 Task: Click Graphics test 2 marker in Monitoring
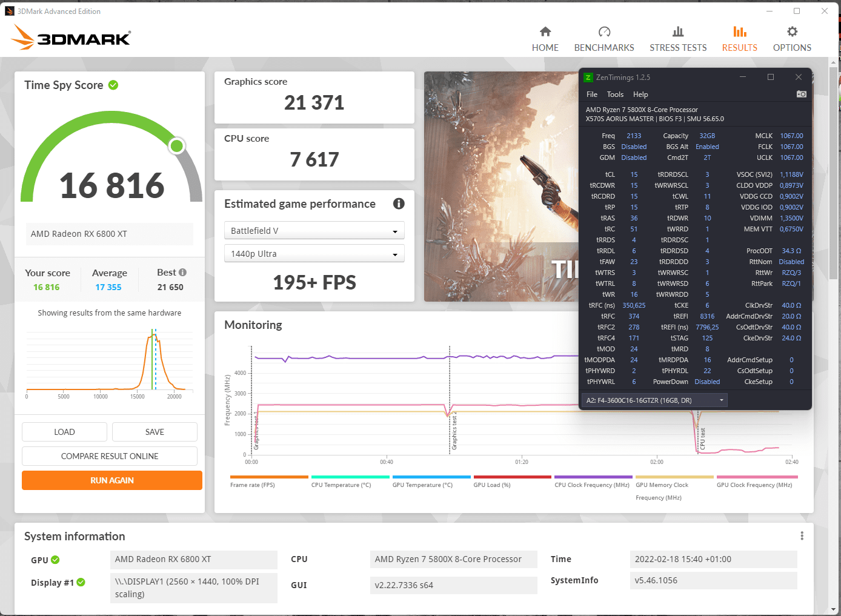point(454,430)
